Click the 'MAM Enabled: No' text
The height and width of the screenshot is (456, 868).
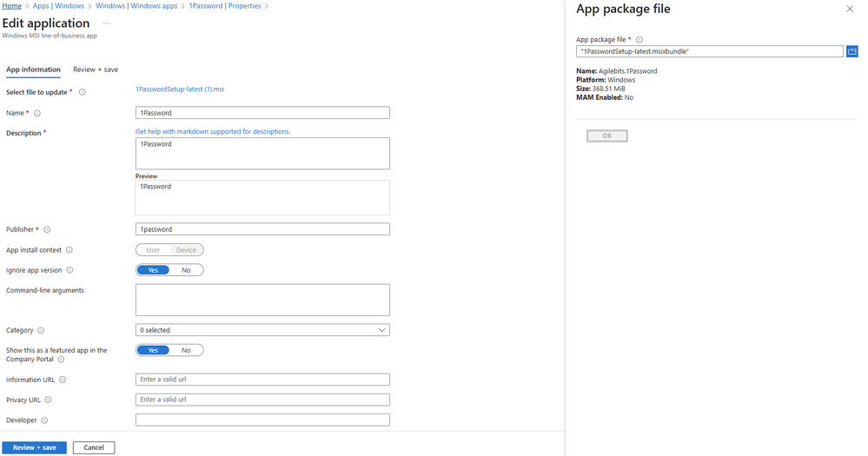tap(605, 97)
